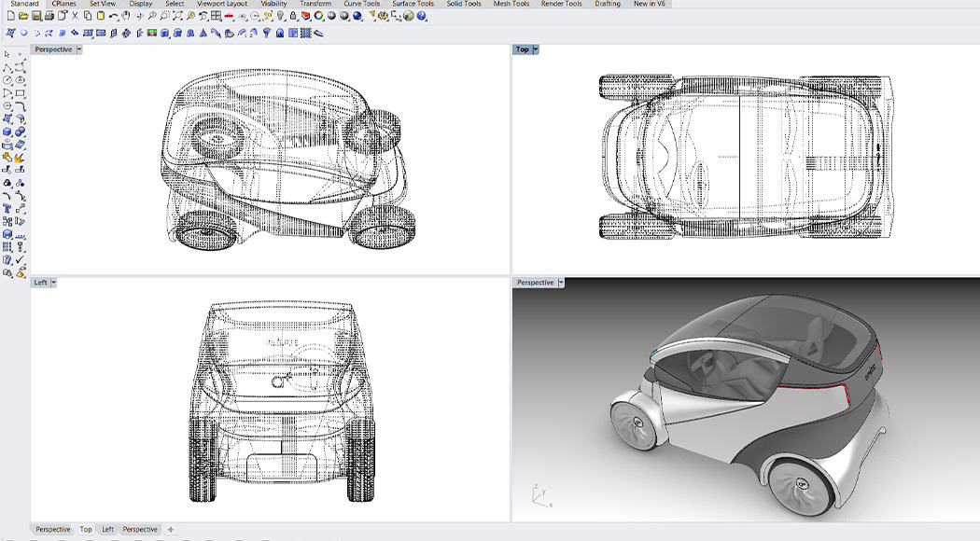Select the Top tab at the bottom
Image resolution: width=980 pixels, height=541 pixels.
click(86, 529)
